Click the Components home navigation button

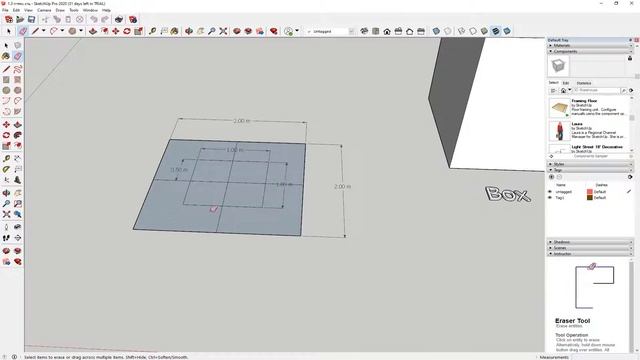(x=563, y=91)
